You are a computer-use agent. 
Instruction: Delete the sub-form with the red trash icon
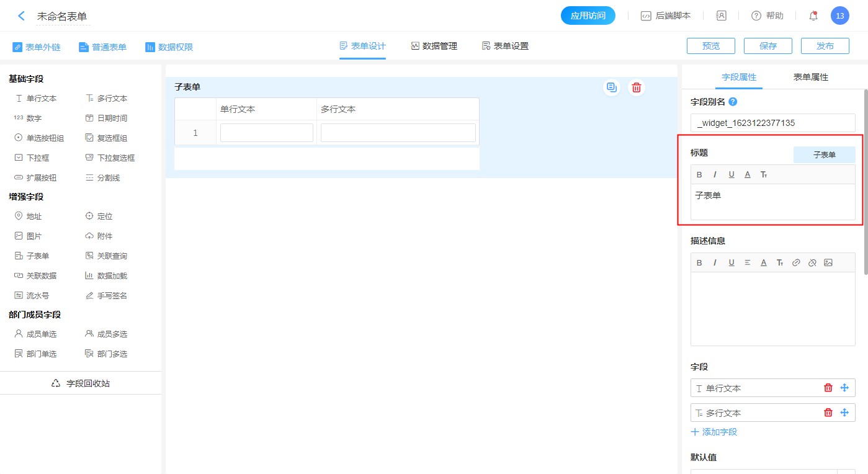[x=636, y=87]
